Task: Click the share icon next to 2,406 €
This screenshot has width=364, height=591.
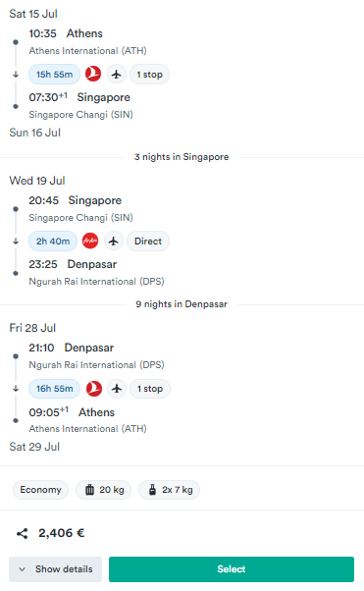Action: (22, 533)
